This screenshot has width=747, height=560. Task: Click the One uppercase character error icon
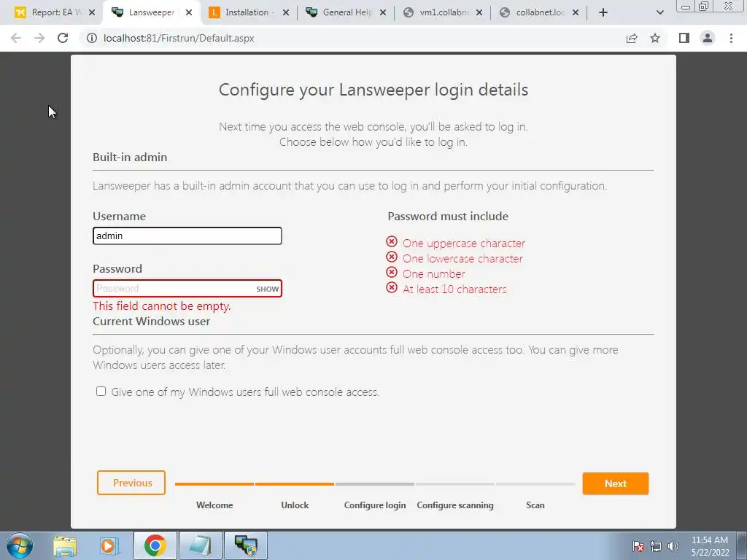point(392,242)
